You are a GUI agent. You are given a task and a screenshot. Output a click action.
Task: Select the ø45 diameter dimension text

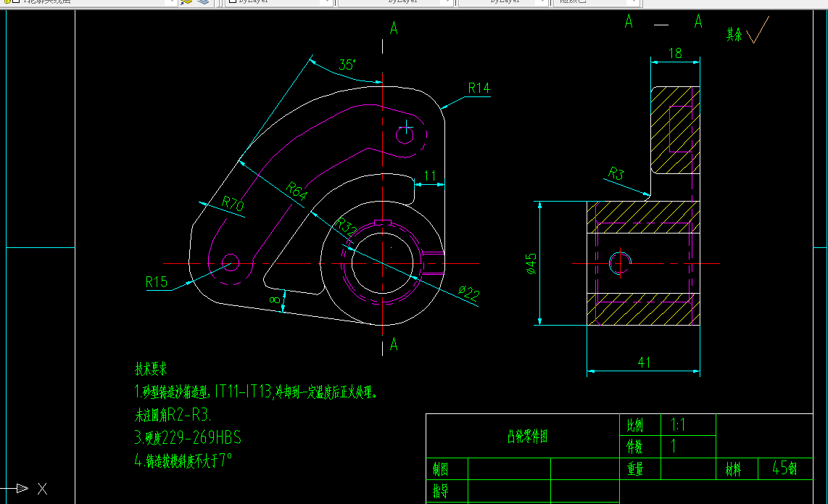coord(531,264)
